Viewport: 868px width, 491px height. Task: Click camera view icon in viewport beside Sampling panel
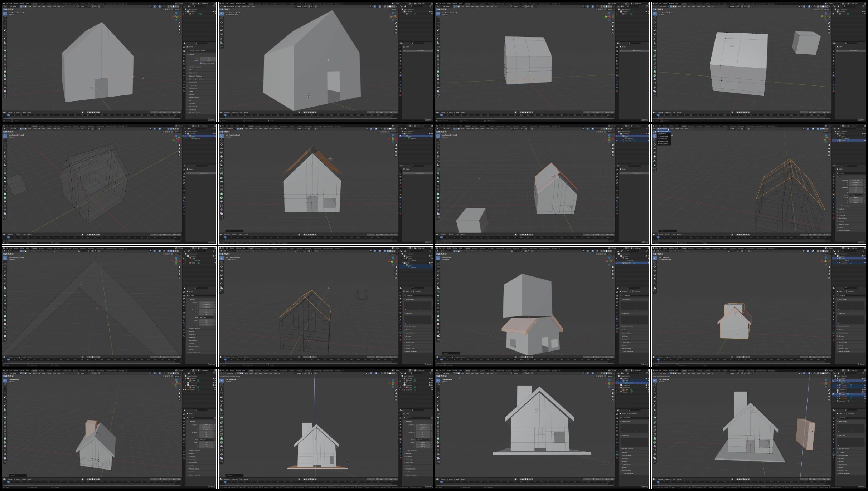179,30
